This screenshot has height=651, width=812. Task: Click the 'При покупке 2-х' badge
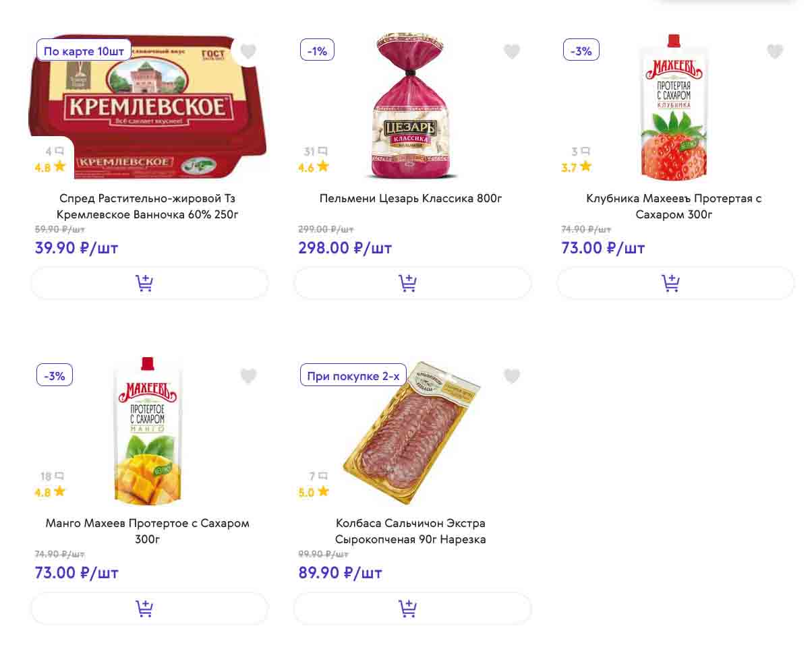click(353, 376)
